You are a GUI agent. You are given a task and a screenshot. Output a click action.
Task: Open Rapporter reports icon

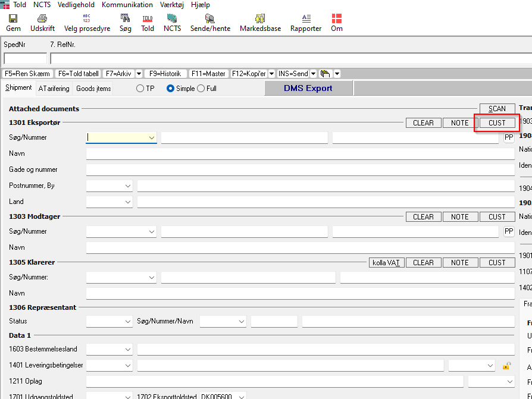[x=306, y=23]
